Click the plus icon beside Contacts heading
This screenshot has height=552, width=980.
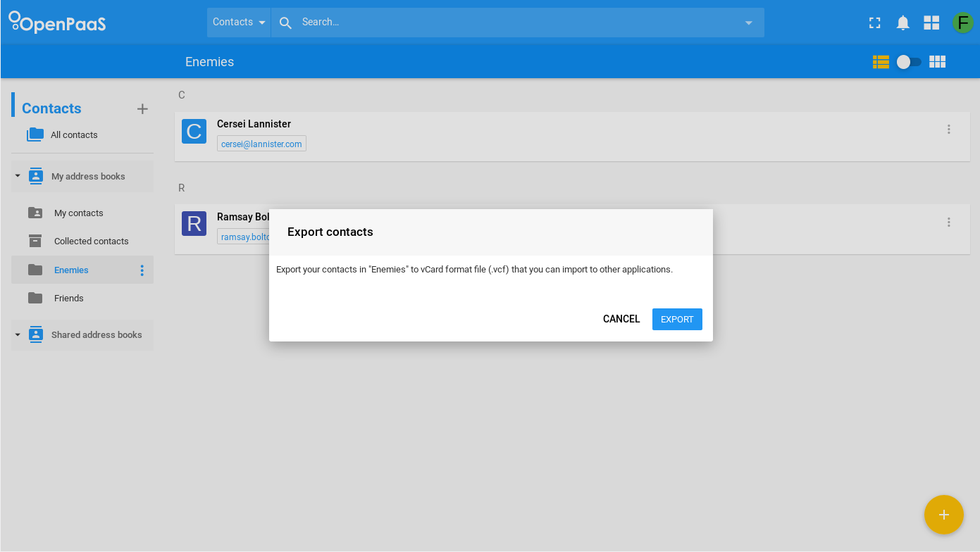(x=142, y=108)
